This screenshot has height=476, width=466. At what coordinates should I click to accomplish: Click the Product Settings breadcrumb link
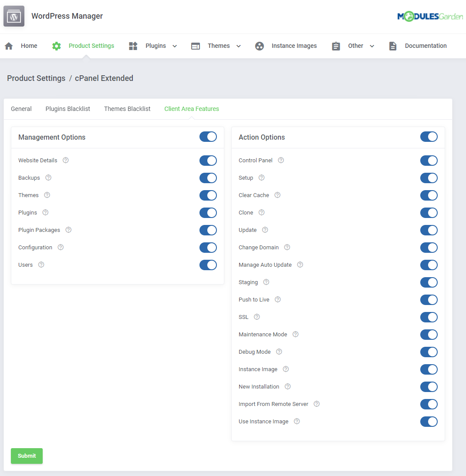coord(36,78)
